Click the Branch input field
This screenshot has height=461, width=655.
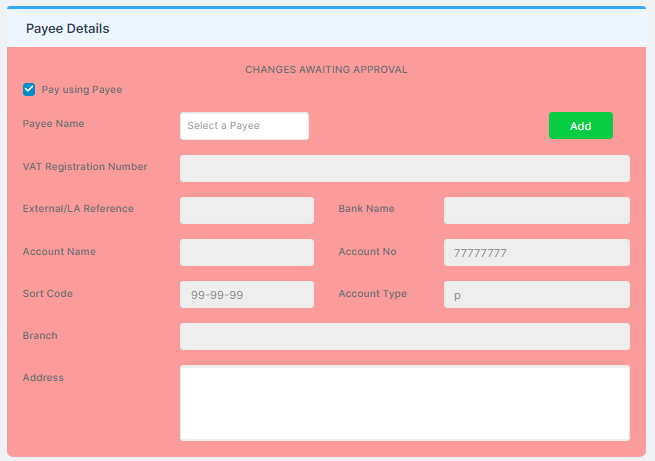point(405,337)
